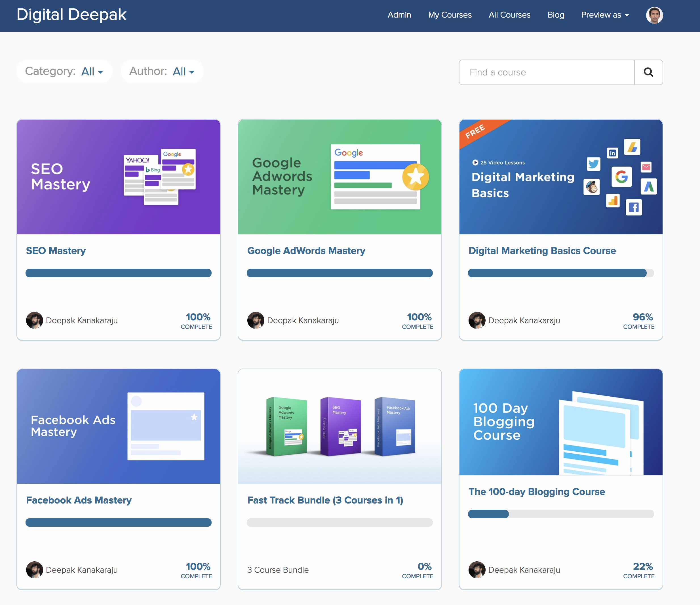Click author avatar on Digital Marketing Basics card
Image resolution: width=700 pixels, height=605 pixels.
point(477,320)
